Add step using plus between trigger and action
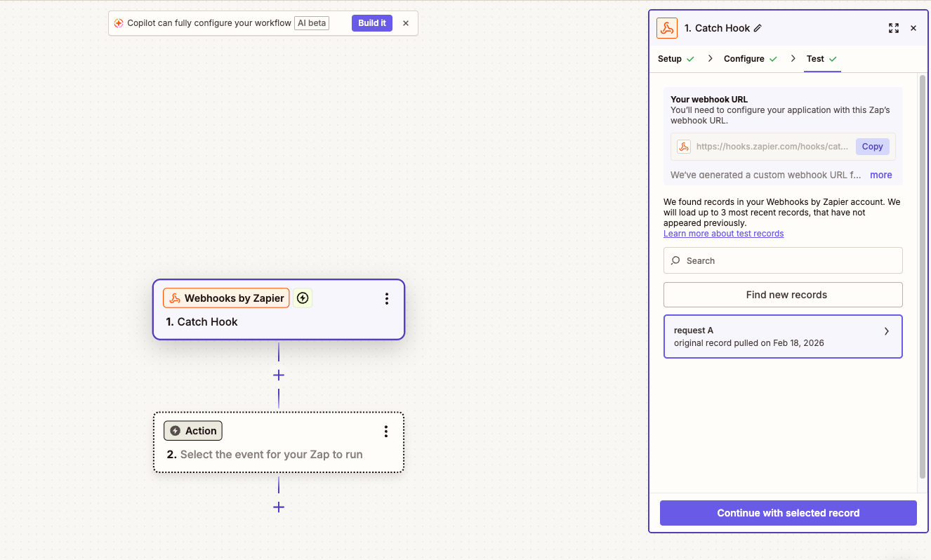The image size is (931, 560). [x=279, y=375]
